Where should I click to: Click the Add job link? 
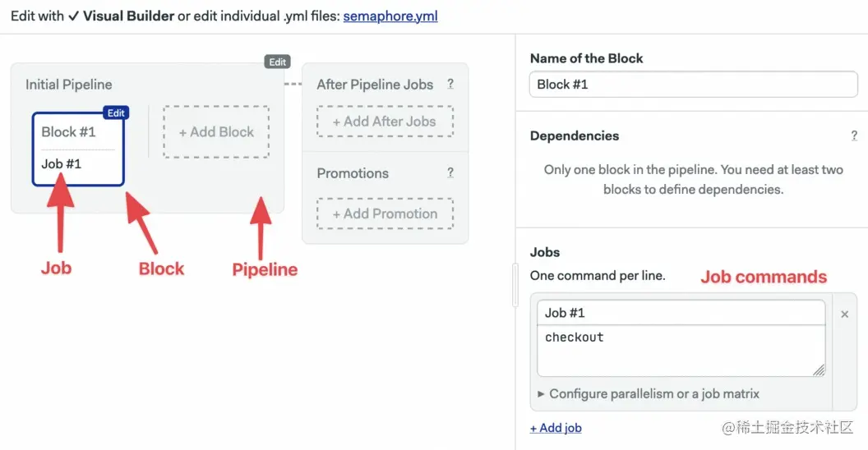click(x=556, y=428)
